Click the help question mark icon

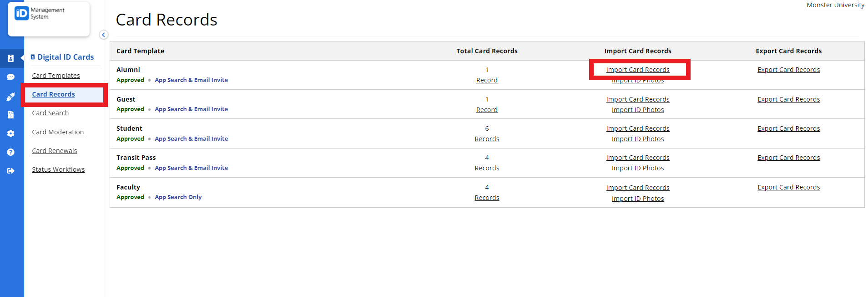[11, 152]
